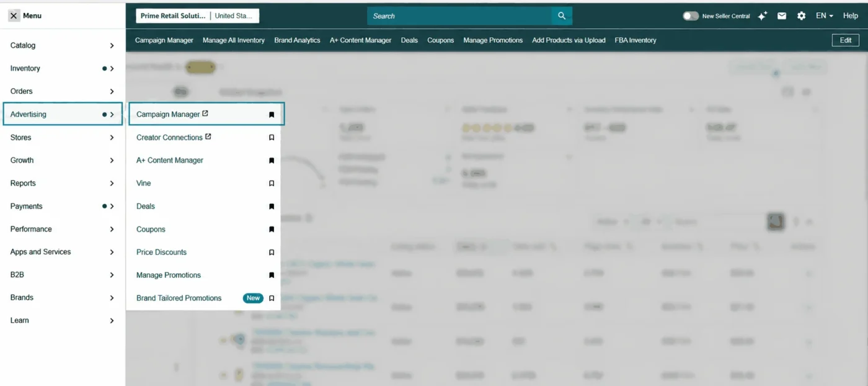This screenshot has height=386, width=868.
Task: Open Campaign Manager in top shortcut bar
Action: [164, 40]
